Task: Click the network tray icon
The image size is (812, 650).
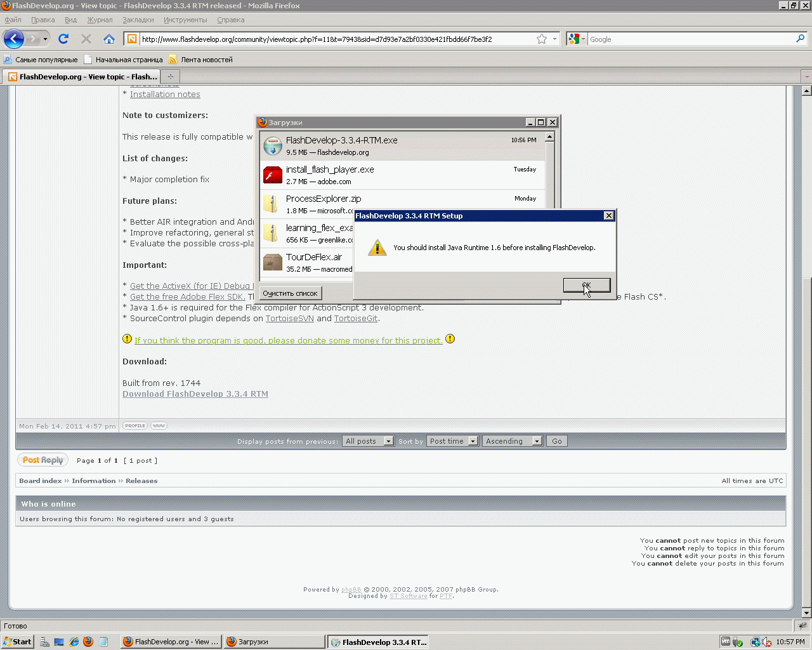Action: pyautogui.click(x=754, y=642)
